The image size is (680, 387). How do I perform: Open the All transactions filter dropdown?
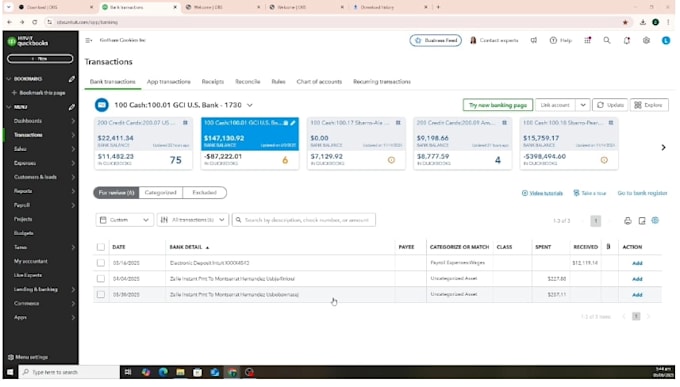(193, 220)
